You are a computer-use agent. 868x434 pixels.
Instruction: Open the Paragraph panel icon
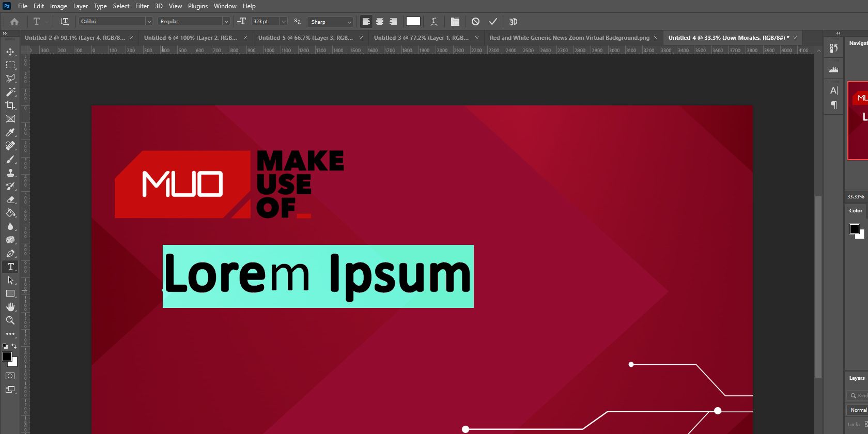(833, 105)
